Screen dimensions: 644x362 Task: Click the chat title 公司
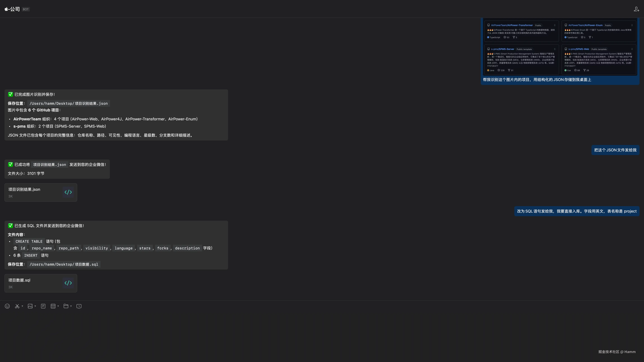[x=15, y=9]
